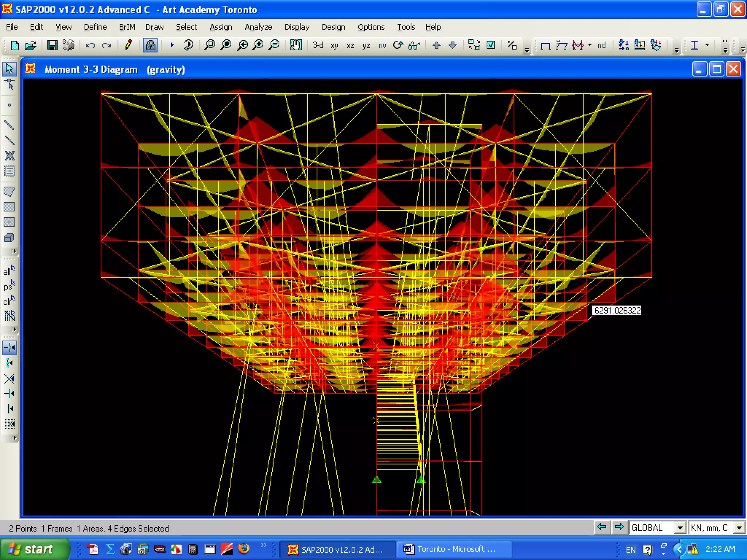The image size is (747, 560).
Task: Click the Windows start button
Action: pyautogui.click(x=35, y=549)
